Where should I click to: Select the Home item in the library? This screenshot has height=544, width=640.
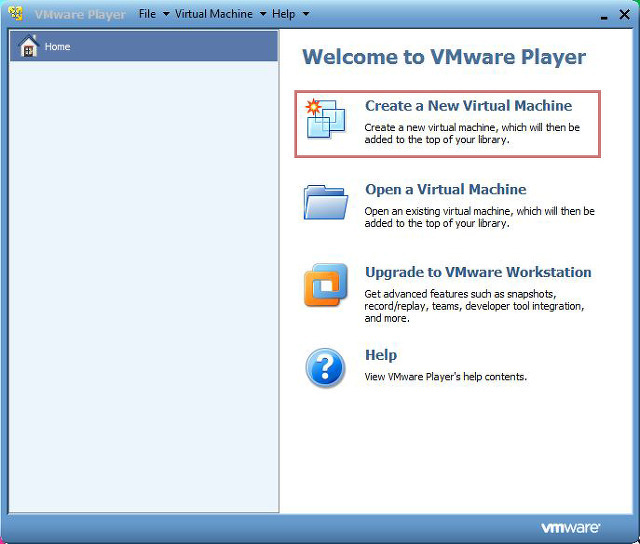[x=144, y=46]
